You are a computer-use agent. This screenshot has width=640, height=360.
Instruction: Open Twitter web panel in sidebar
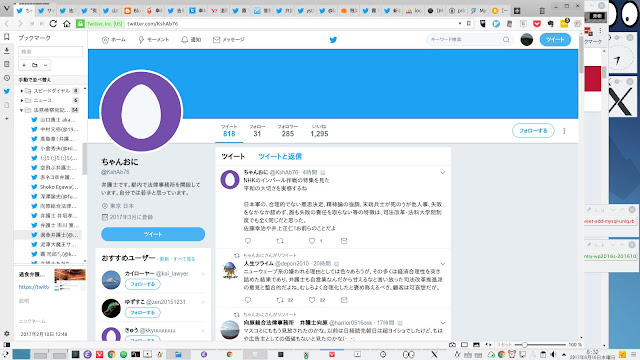pyautogui.click(x=7, y=91)
